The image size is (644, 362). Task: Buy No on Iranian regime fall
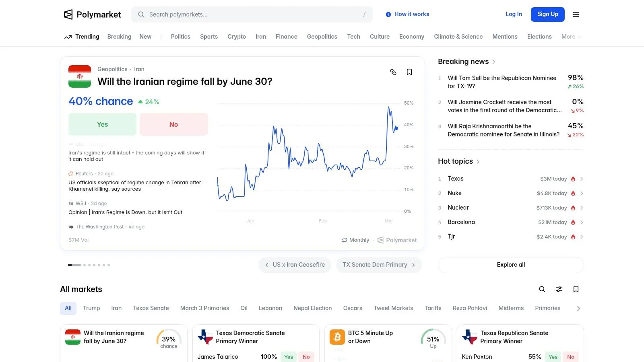[x=173, y=124]
